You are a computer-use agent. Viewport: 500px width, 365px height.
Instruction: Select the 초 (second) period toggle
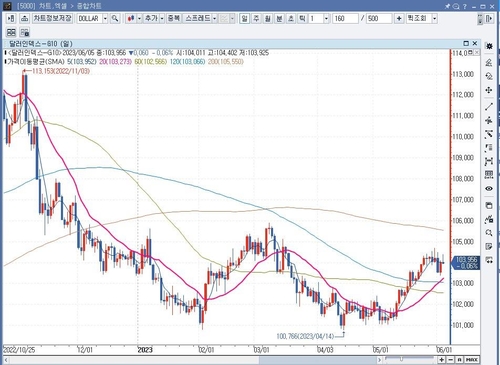291,18
